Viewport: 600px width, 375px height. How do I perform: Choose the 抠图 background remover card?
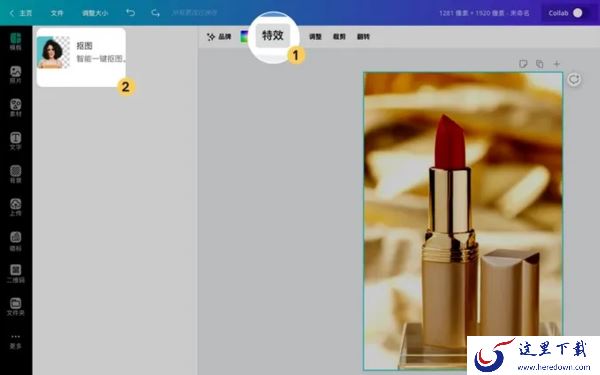coord(81,57)
